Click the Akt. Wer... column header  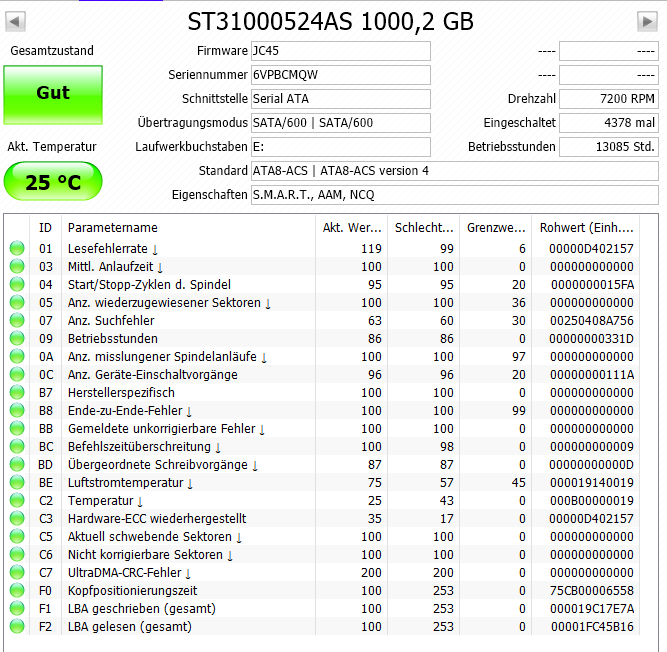coord(351,228)
